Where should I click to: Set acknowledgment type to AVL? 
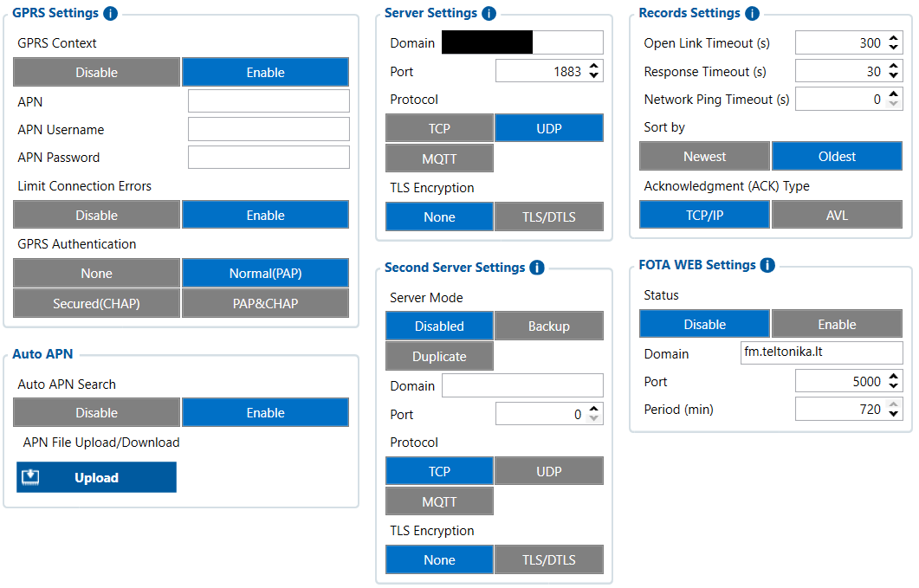(836, 215)
